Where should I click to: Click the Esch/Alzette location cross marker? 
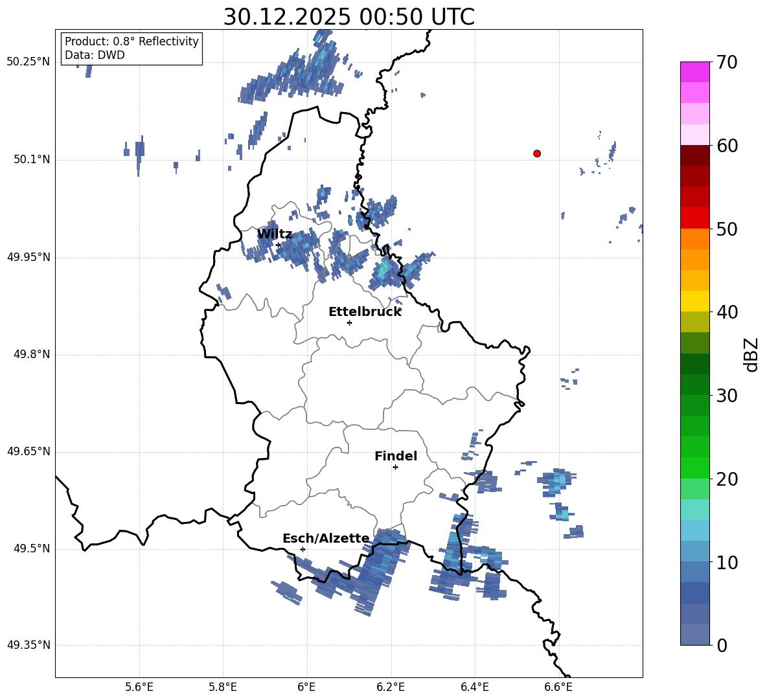(x=303, y=549)
